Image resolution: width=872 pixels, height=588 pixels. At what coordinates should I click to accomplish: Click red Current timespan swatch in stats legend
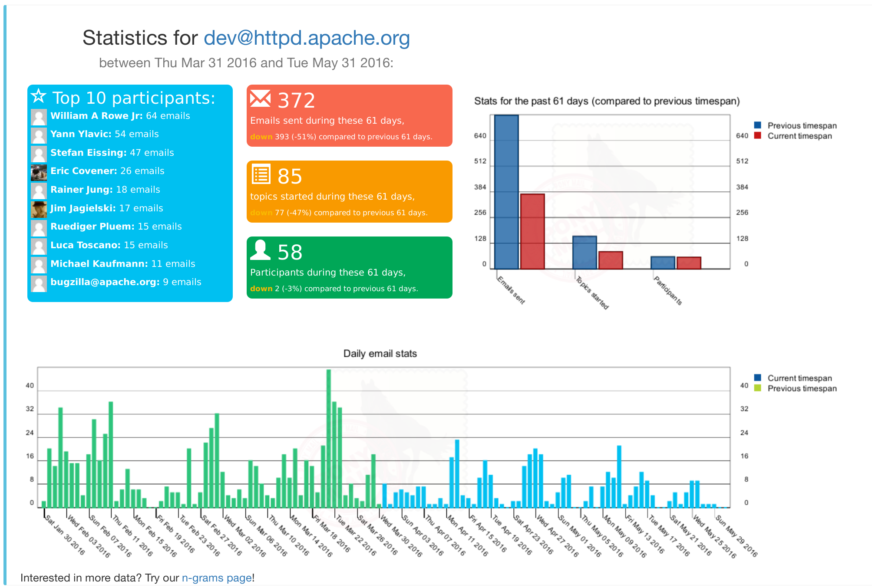point(758,136)
